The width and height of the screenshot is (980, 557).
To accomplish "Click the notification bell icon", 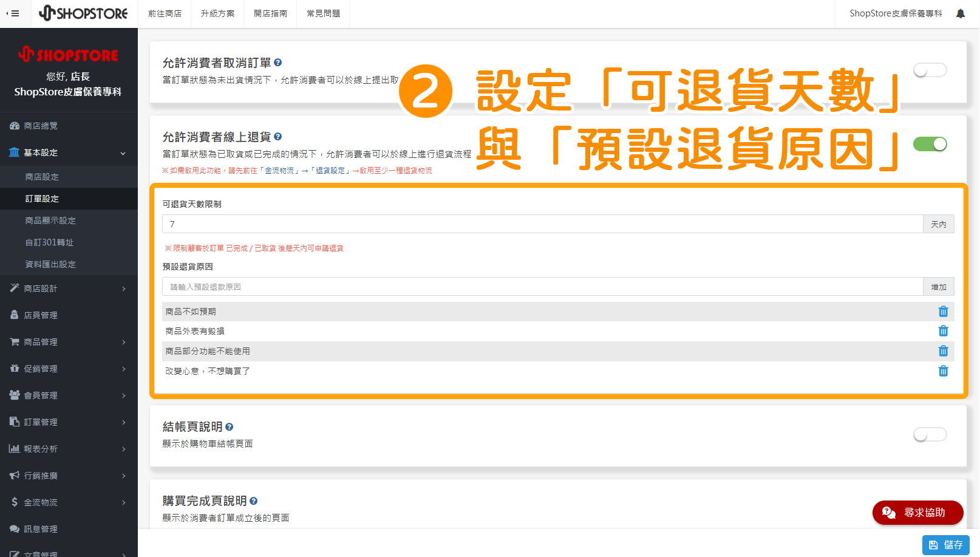I will coord(960,13).
